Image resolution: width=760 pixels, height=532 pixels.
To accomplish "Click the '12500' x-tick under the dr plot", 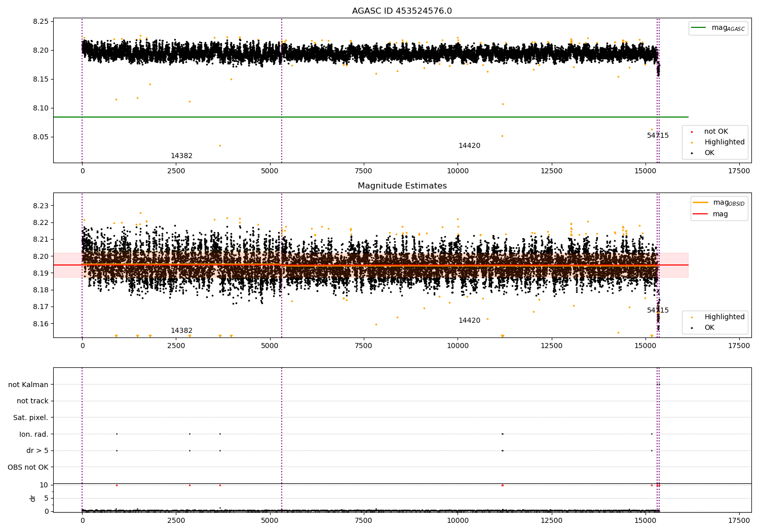I will coord(551,520).
